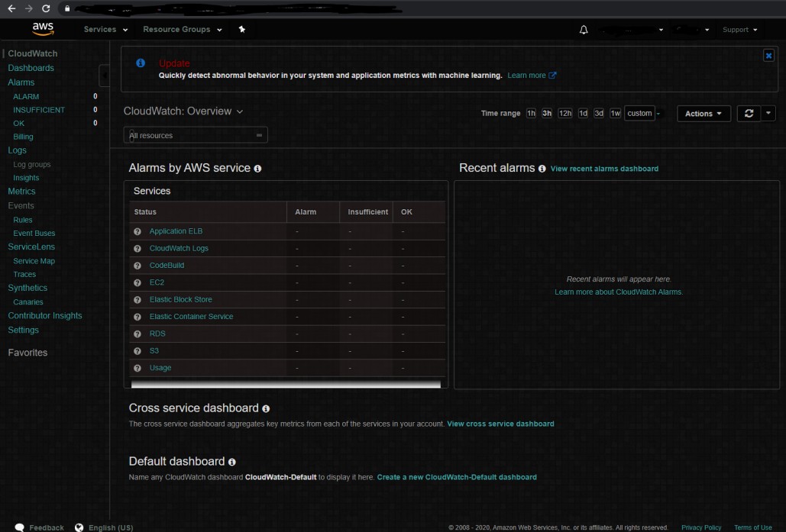Click the status icon for RDS row
786x532 pixels.
(137, 334)
